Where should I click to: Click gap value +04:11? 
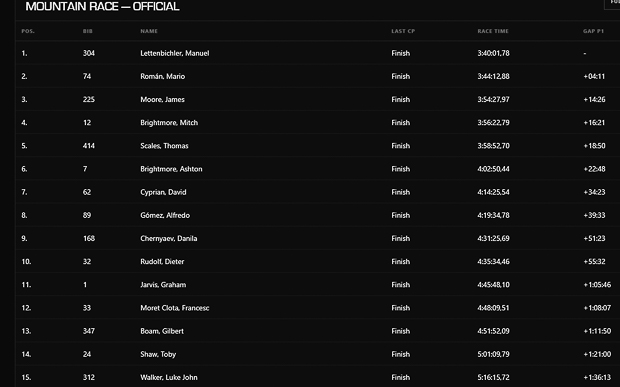[x=594, y=76]
